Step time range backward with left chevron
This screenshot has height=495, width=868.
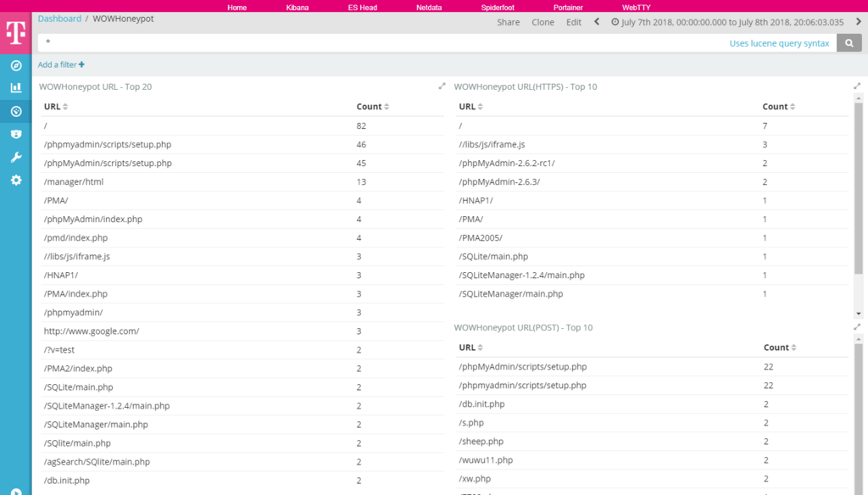[597, 21]
